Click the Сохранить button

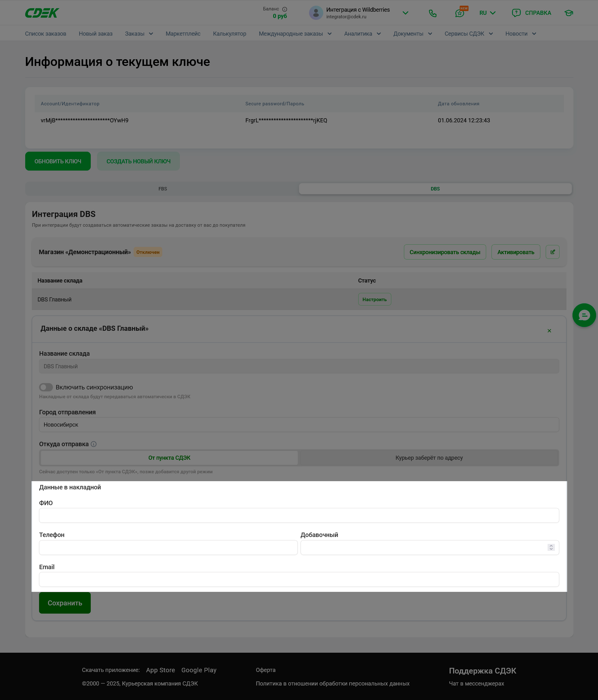pyautogui.click(x=65, y=603)
